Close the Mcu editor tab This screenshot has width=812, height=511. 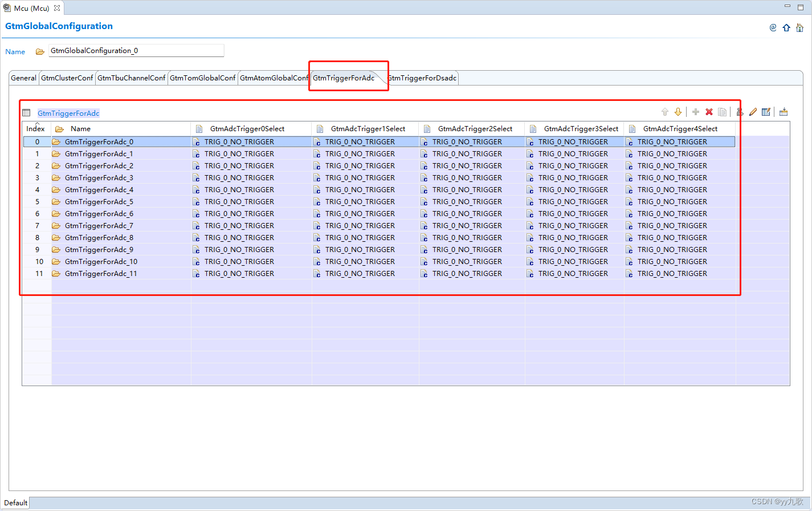(x=57, y=8)
